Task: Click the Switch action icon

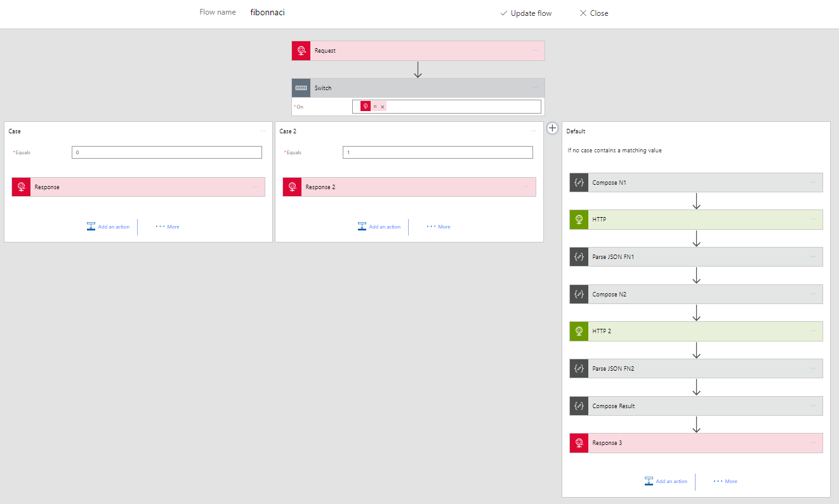Action: [301, 88]
